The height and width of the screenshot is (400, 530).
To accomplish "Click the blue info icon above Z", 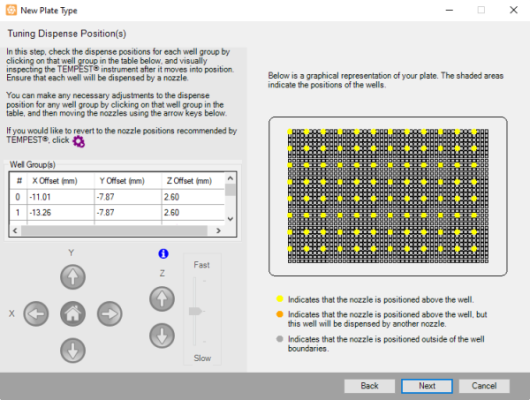I will (x=163, y=254).
